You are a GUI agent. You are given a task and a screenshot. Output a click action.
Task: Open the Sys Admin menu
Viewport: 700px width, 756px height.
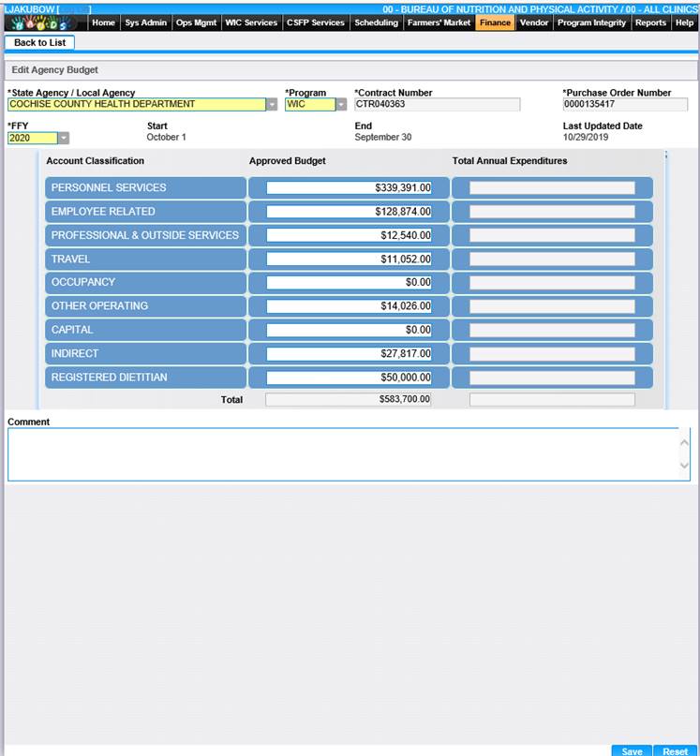(145, 22)
